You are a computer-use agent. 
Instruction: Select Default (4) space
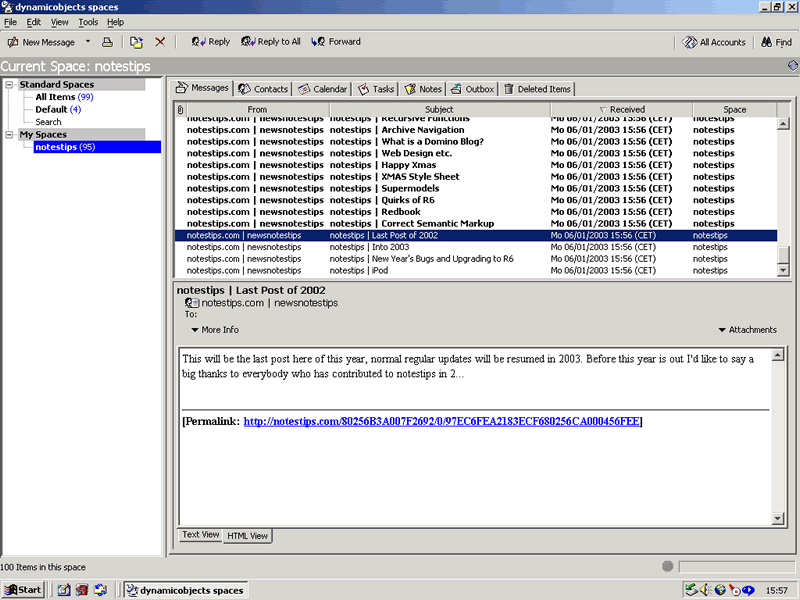pyautogui.click(x=58, y=109)
